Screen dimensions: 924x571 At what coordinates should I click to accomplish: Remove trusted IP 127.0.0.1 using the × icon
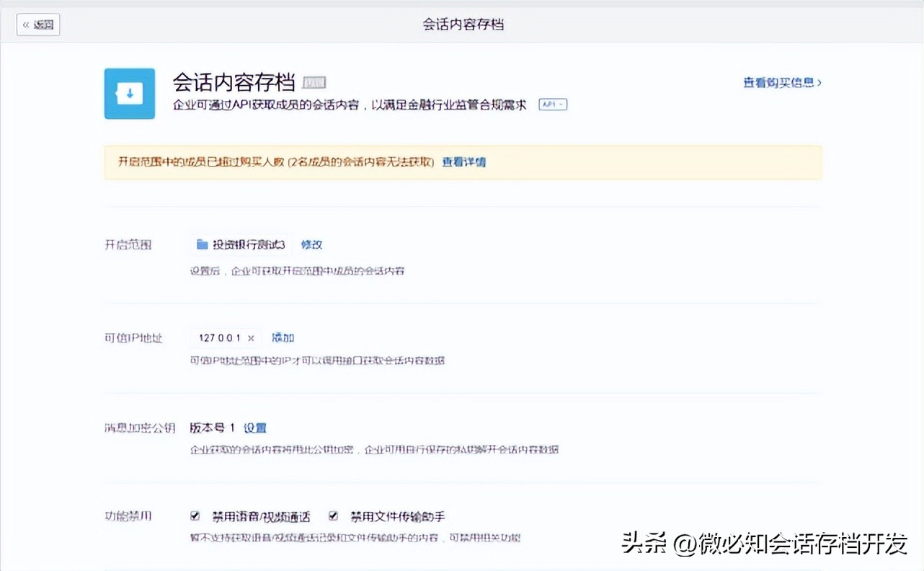[x=252, y=337]
